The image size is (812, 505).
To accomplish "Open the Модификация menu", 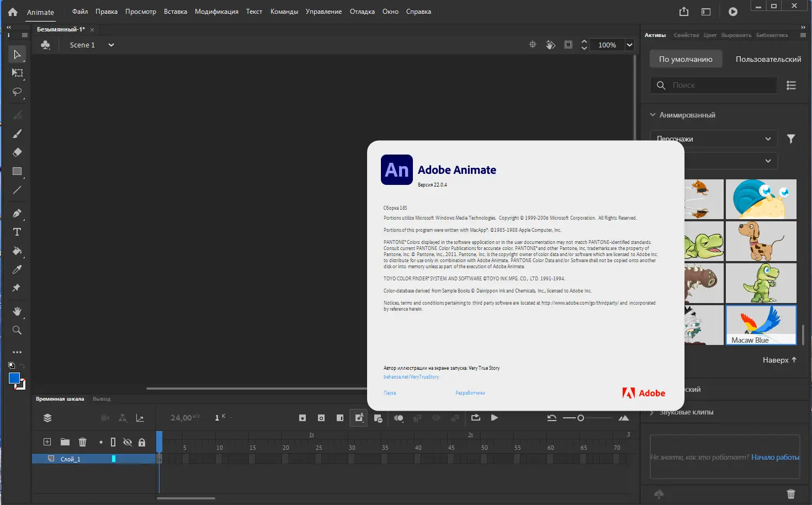I will (x=216, y=11).
